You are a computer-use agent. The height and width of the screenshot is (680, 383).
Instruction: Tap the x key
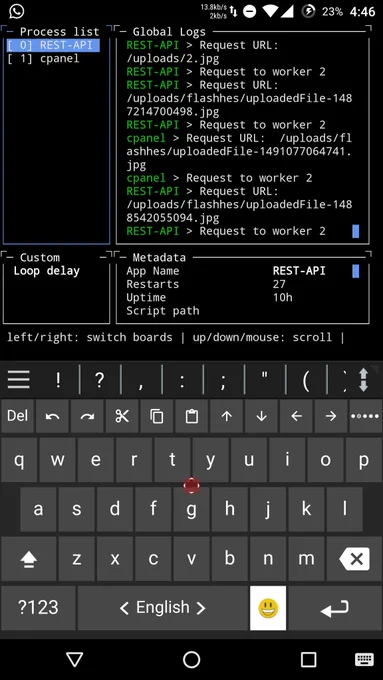115,559
